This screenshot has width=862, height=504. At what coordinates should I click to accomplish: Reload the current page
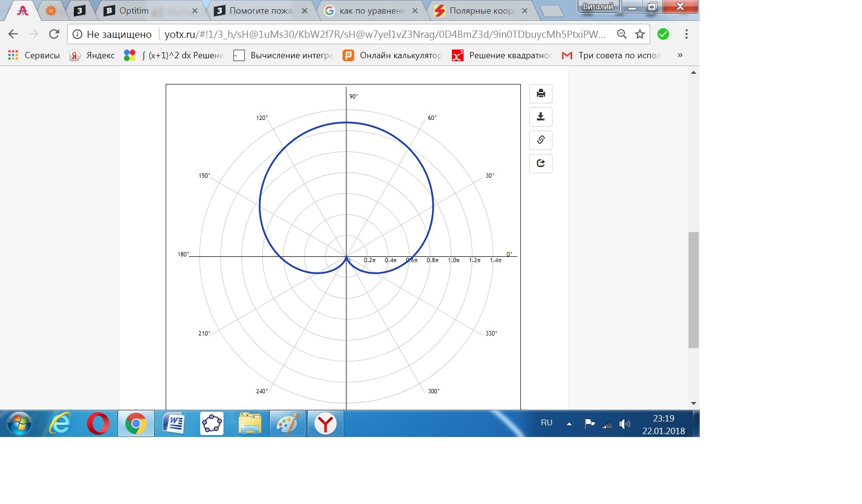pos(54,34)
